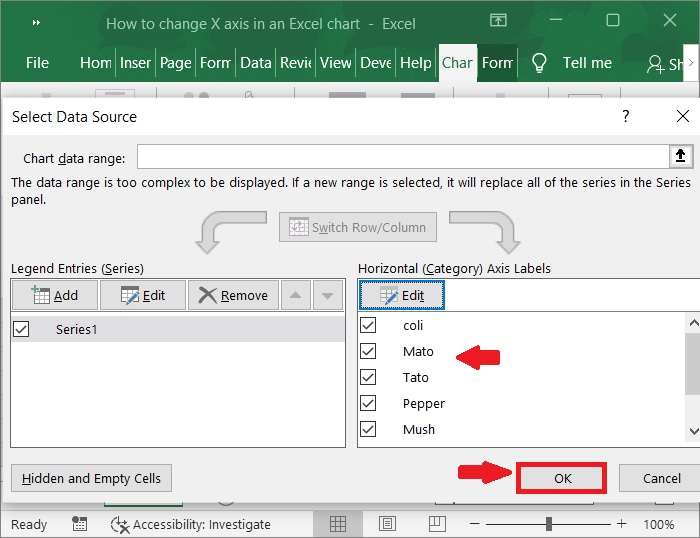Click the Switch Row/Column button

(x=358, y=227)
